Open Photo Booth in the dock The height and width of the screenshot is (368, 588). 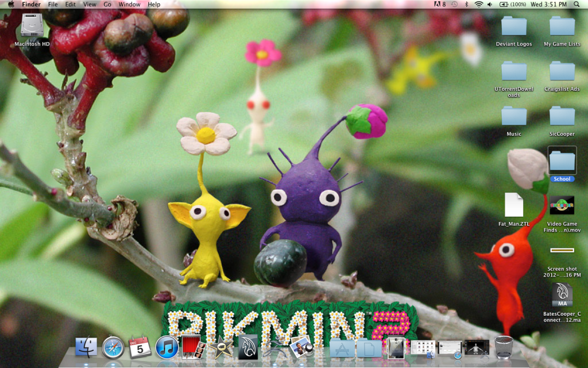point(194,347)
